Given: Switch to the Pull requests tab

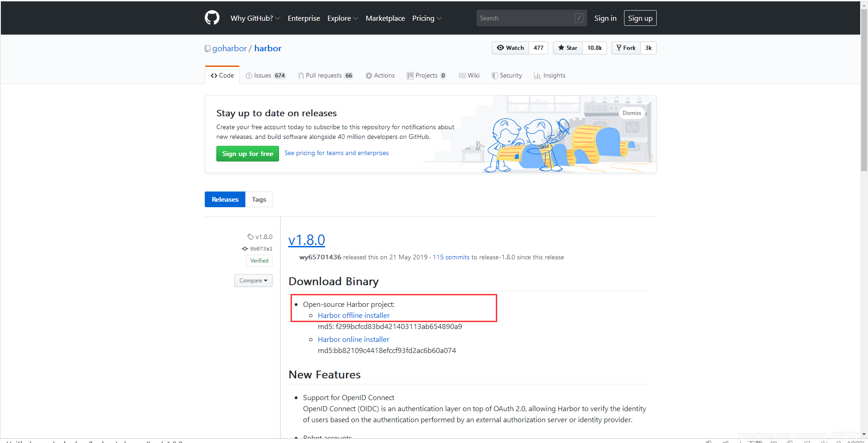Looking at the screenshot, I should click(x=326, y=75).
